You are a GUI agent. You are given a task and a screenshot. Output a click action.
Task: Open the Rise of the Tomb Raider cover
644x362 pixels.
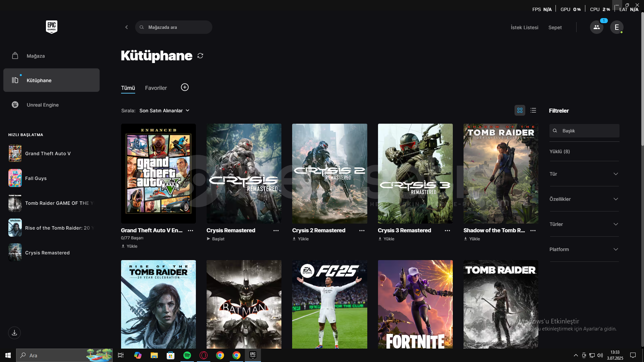pyautogui.click(x=158, y=304)
